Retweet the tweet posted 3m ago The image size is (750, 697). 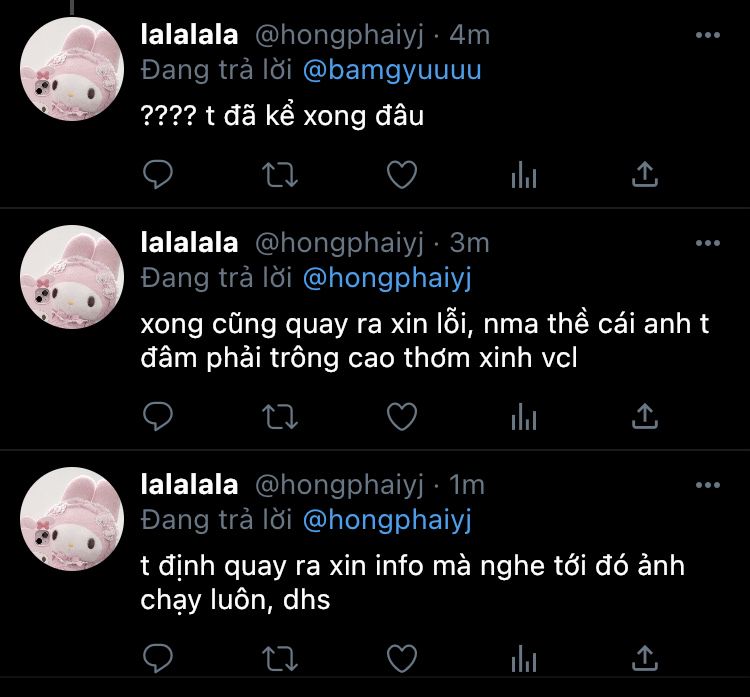pos(280,416)
